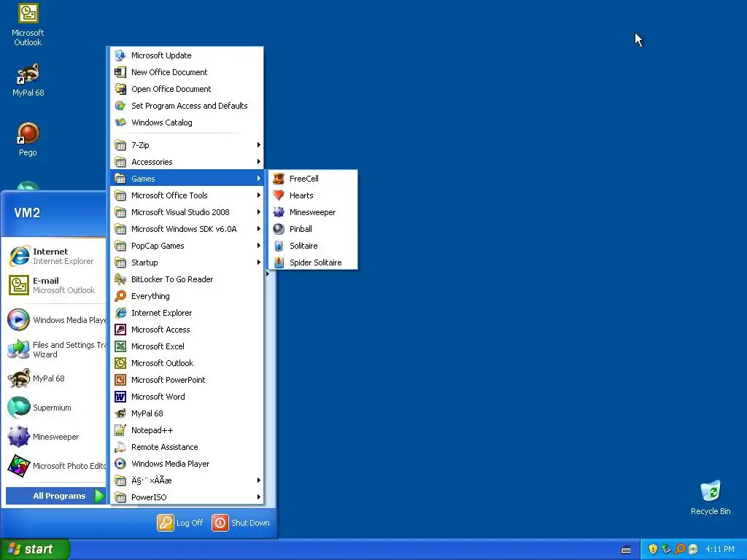Launch Supermium from Start menu
This screenshot has height=560, width=747.
tap(55, 408)
